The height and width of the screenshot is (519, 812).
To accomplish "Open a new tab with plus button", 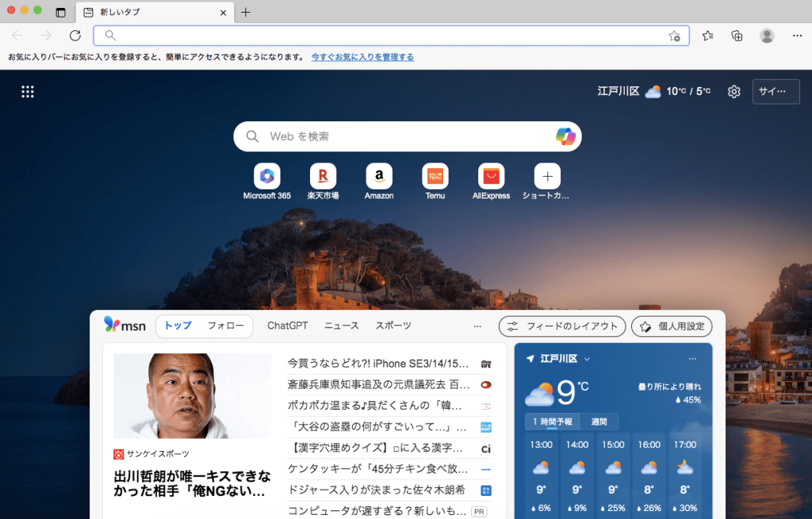I will [246, 12].
